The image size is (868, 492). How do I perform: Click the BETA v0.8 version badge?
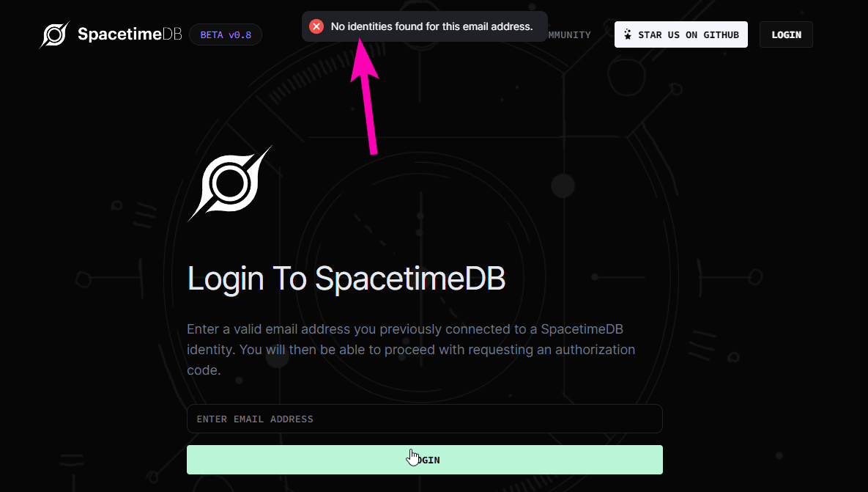click(226, 34)
